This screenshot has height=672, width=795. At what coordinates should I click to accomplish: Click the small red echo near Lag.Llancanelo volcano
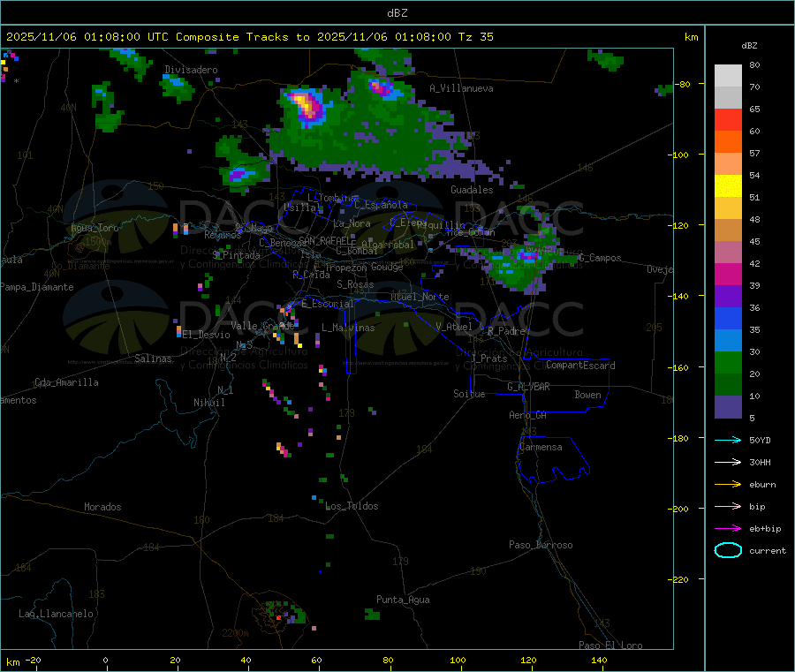click(x=278, y=617)
